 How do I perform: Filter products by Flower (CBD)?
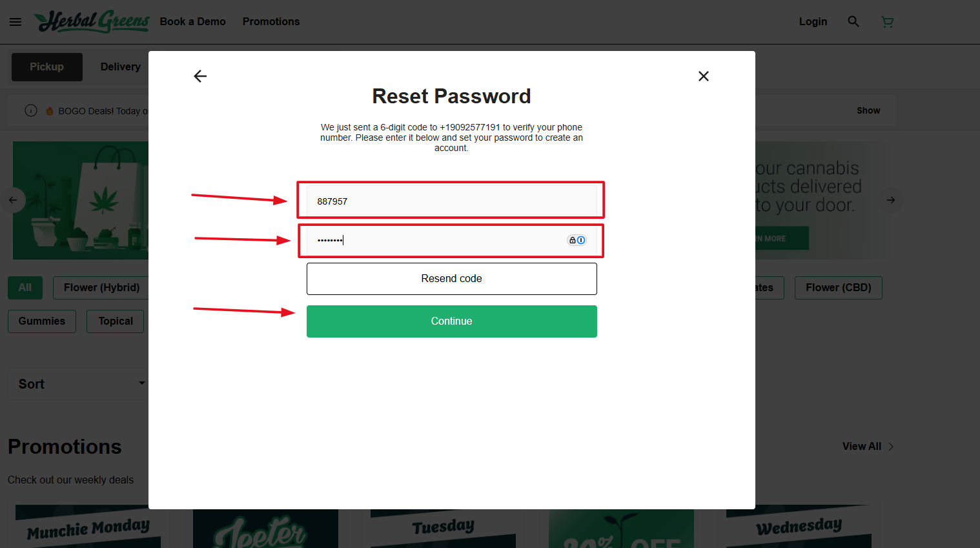pyautogui.click(x=839, y=288)
